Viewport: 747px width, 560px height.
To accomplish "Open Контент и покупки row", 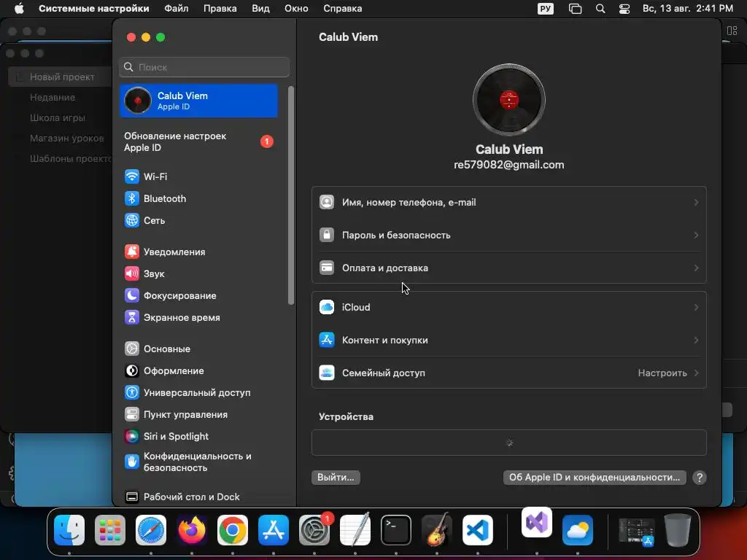I will [x=508, y=341].
